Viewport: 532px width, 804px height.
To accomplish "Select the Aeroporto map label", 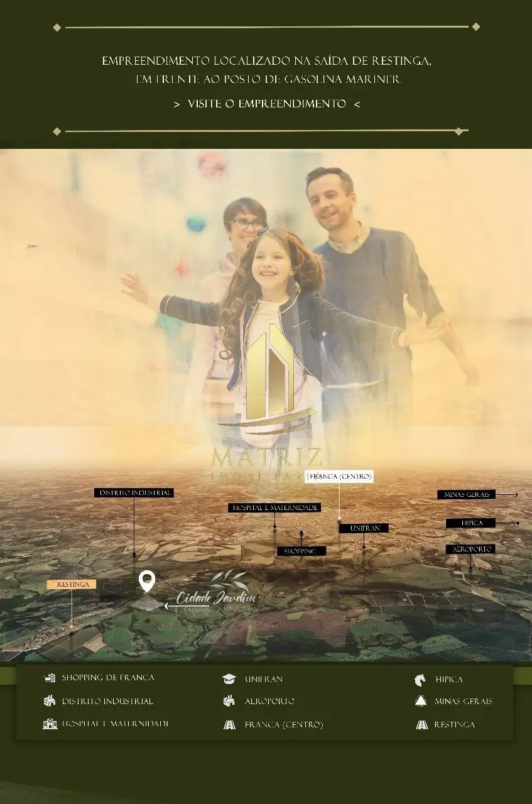I will tap(470, 549).
